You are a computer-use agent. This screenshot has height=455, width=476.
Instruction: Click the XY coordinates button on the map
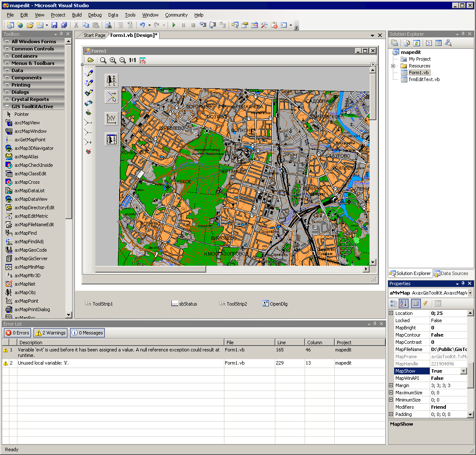pos(112,118)
